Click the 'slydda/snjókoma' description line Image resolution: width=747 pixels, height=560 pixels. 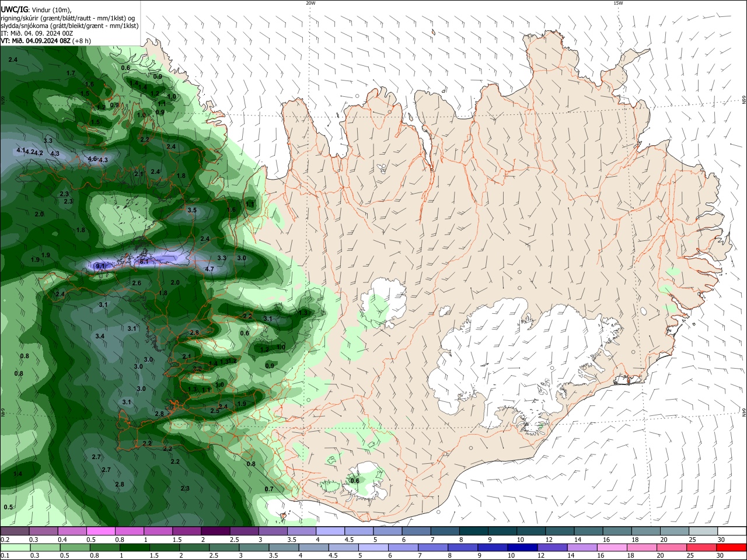[x=69, y=26]
